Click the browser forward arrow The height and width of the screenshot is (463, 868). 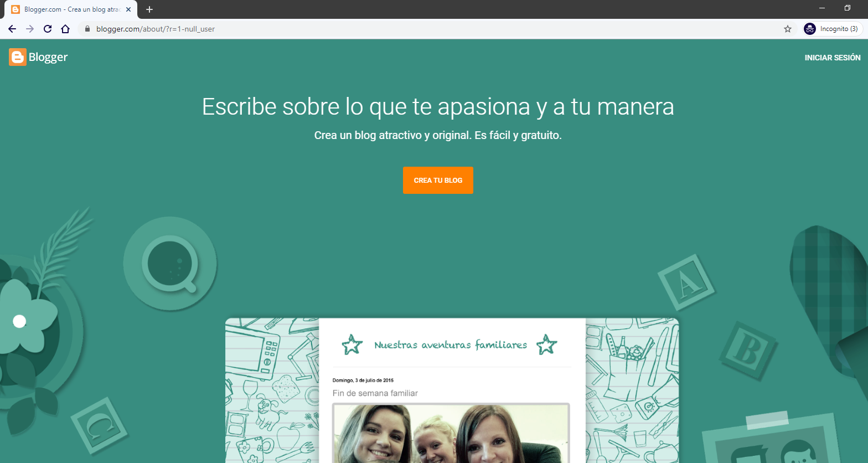click(30, 29)
